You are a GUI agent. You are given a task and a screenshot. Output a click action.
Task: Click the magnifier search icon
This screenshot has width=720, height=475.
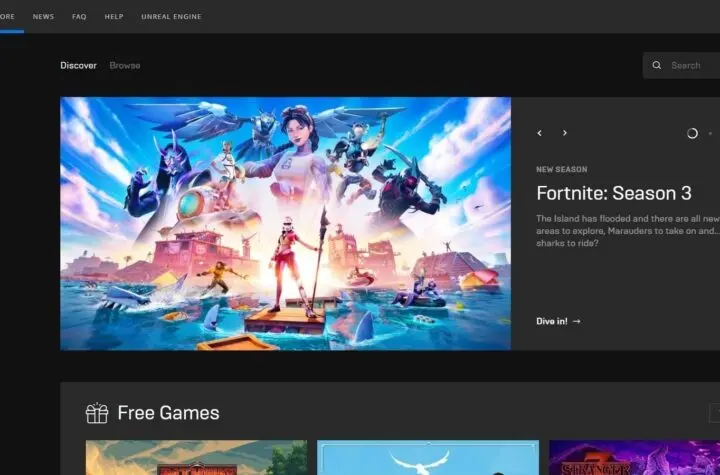tap(657, 65)
